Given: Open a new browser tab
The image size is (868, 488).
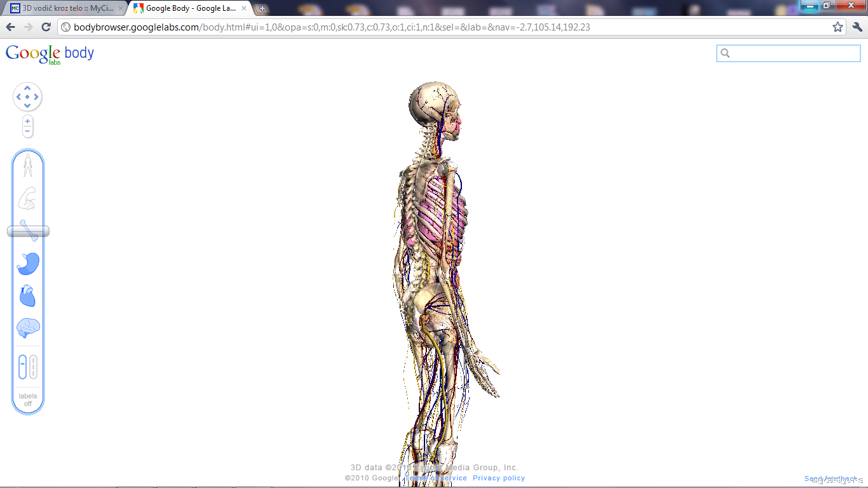Looking at the screenshot, I should [262, 8].
